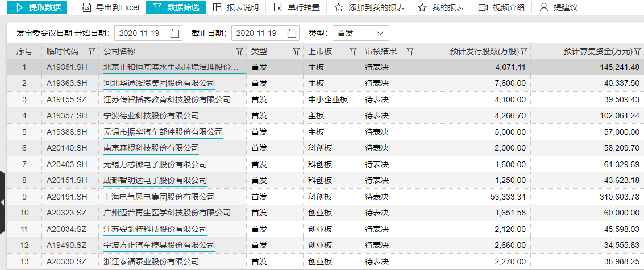
Task: Filter the 公司名称 column
Action: point(239,51)
